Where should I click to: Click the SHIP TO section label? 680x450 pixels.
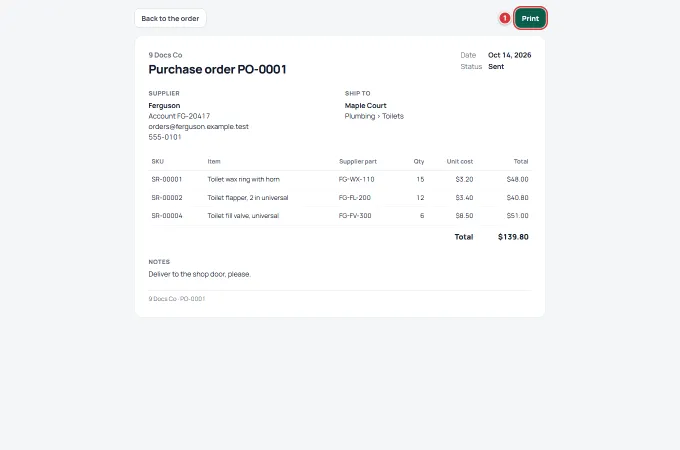tap(357, 93)
